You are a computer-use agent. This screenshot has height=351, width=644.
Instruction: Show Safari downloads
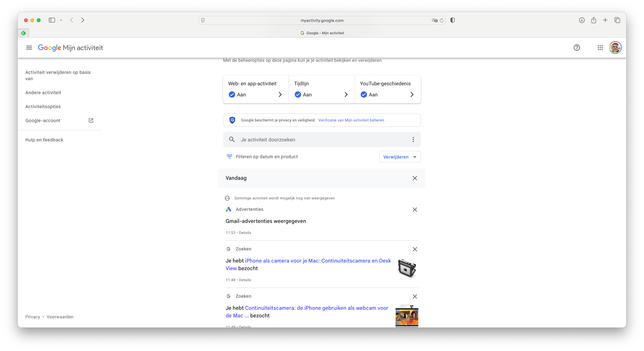(x=582, y=20)
